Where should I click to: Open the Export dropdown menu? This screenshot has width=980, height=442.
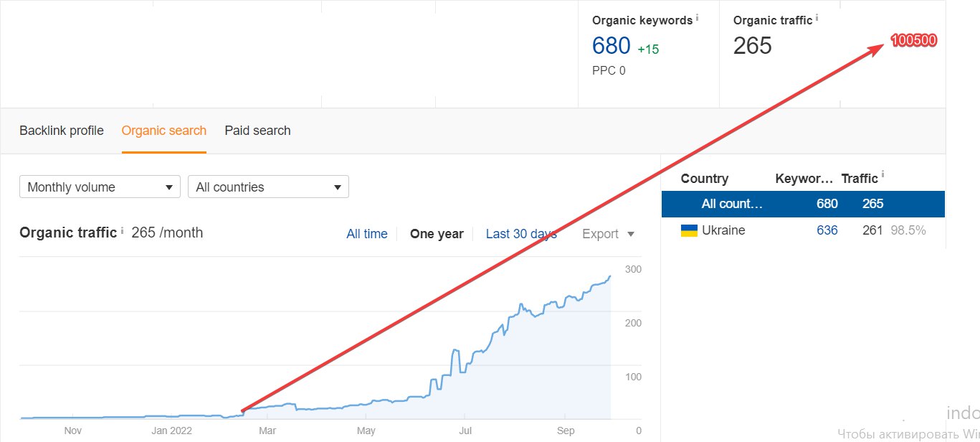[x=608, y=234]
